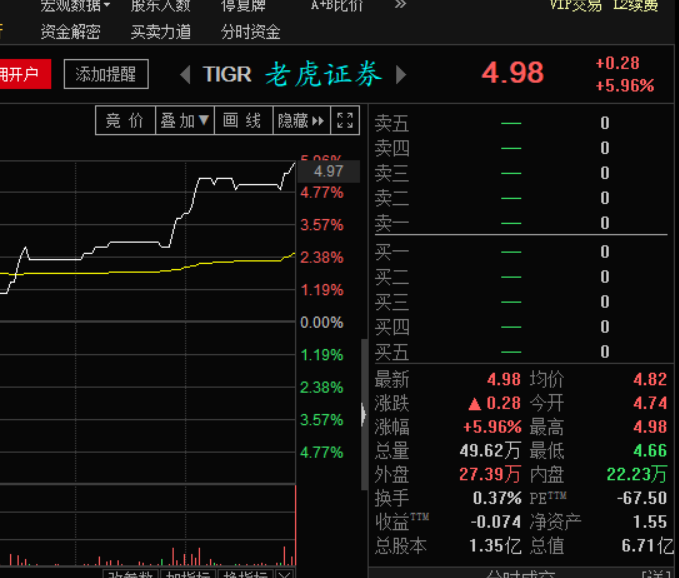The image size is (679, 578).
Task: Click 最低 value 4.66
Action: click(x=650, y=451)
